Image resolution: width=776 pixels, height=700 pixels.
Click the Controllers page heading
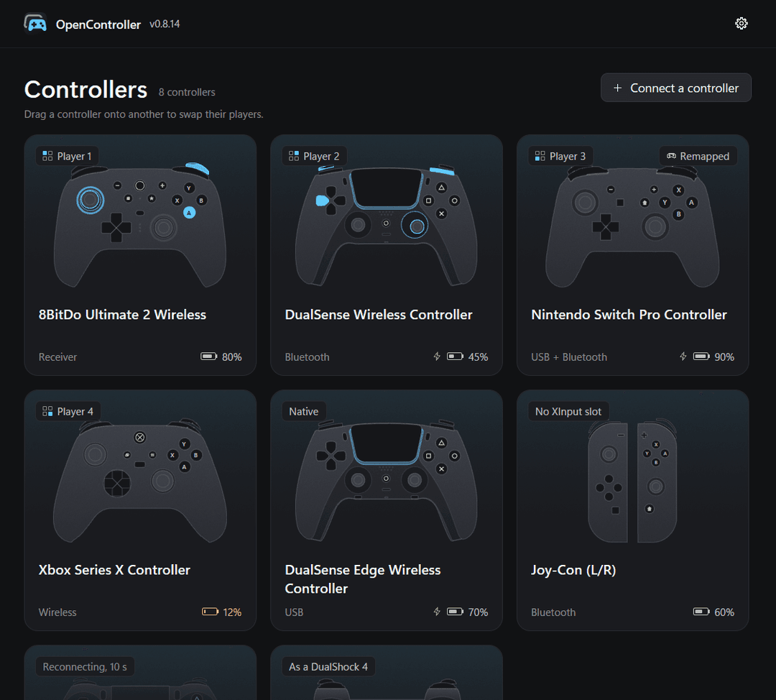point(86,90)
